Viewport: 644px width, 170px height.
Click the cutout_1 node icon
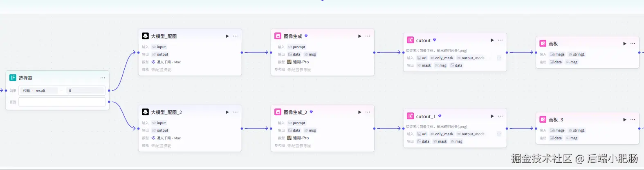(410, 116)
